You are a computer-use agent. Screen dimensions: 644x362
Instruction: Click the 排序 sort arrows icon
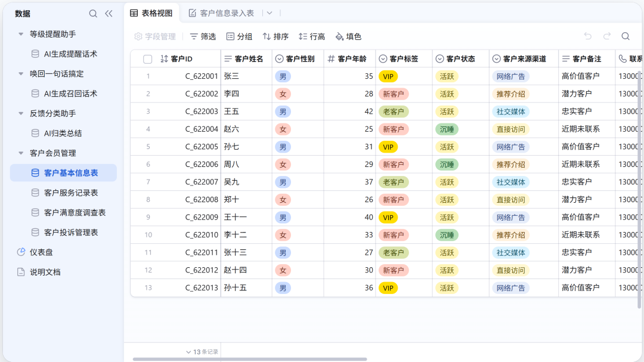click(x=267, y=36)
